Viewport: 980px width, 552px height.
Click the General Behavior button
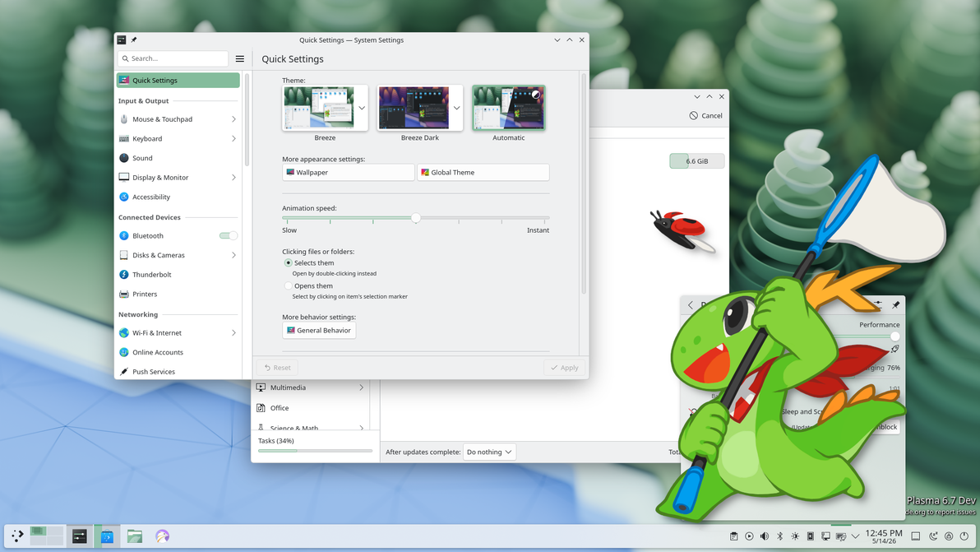[319, 330]
